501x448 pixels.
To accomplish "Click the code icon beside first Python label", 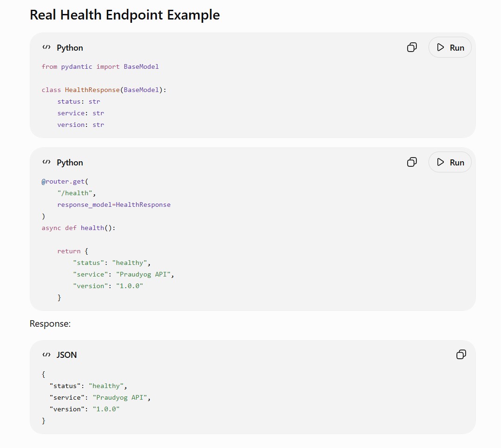I will 46,47.
